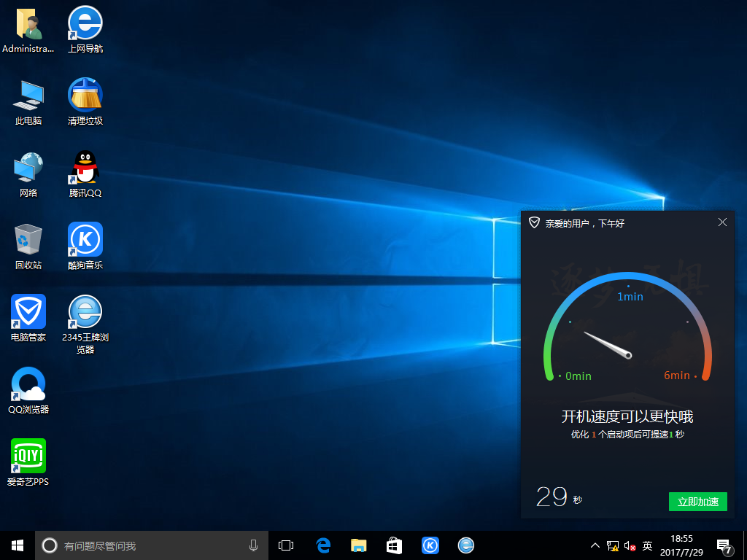Click the 亲爱的用户，下午好 greeting text
This screenshot has width=747, height=560.
pos(584,223)
